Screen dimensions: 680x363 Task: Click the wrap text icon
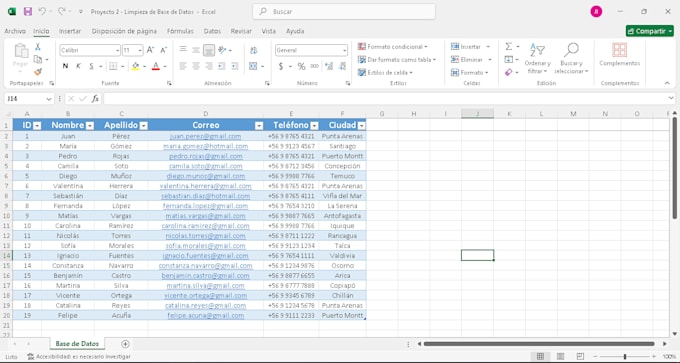(254, 50)
